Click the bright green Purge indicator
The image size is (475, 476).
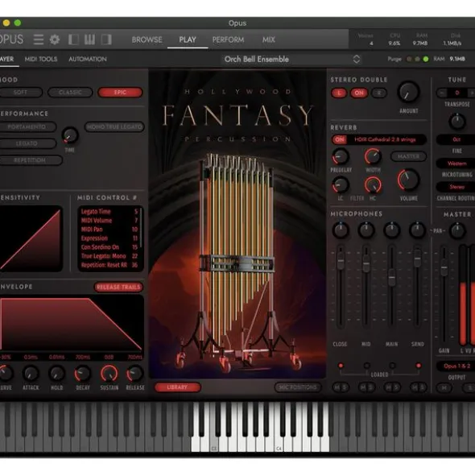[426, 59]
